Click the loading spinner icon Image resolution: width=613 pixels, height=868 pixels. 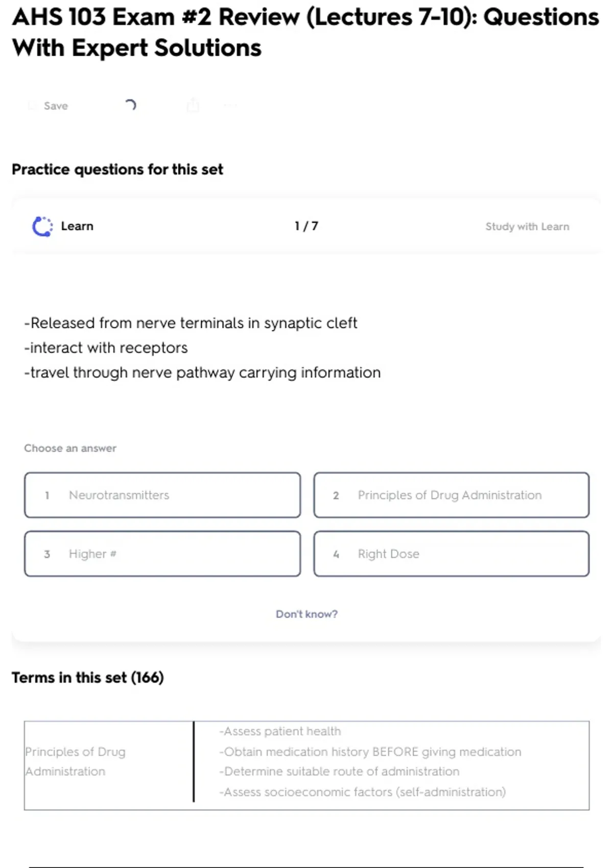130,105
